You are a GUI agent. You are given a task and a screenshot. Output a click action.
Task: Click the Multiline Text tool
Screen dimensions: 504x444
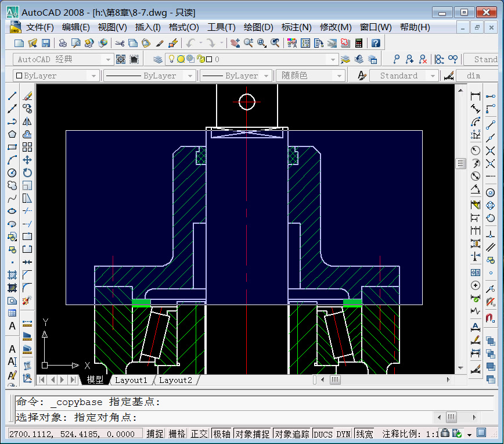pyautogui.click(x=12, y=325)
